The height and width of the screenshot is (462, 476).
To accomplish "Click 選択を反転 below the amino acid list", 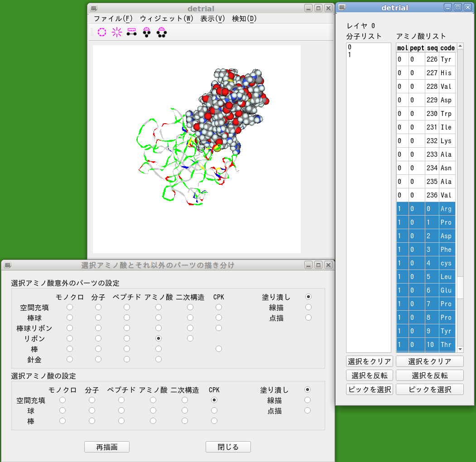I will 429,375.
